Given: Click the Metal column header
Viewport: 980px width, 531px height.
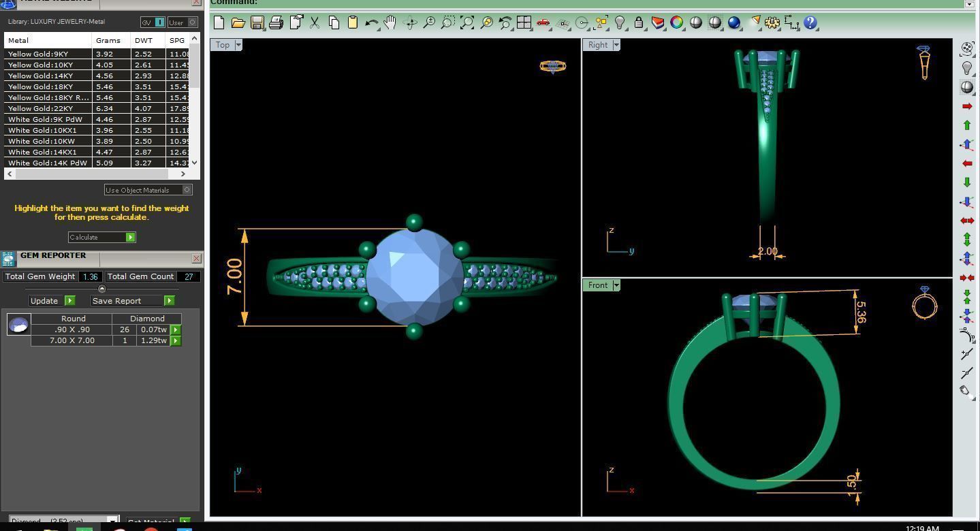Looking at the screenshot, I should coord(48,40).
